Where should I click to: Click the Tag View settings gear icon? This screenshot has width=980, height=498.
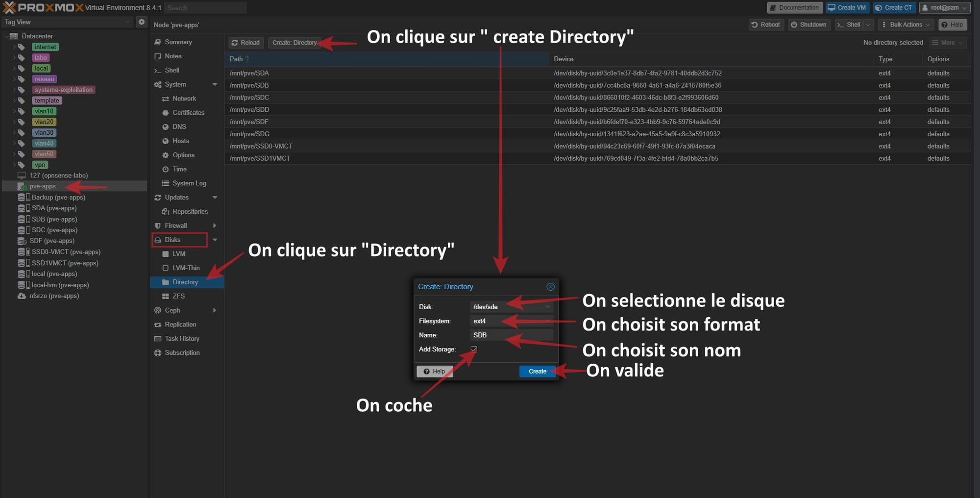click(x=142, y=22)
